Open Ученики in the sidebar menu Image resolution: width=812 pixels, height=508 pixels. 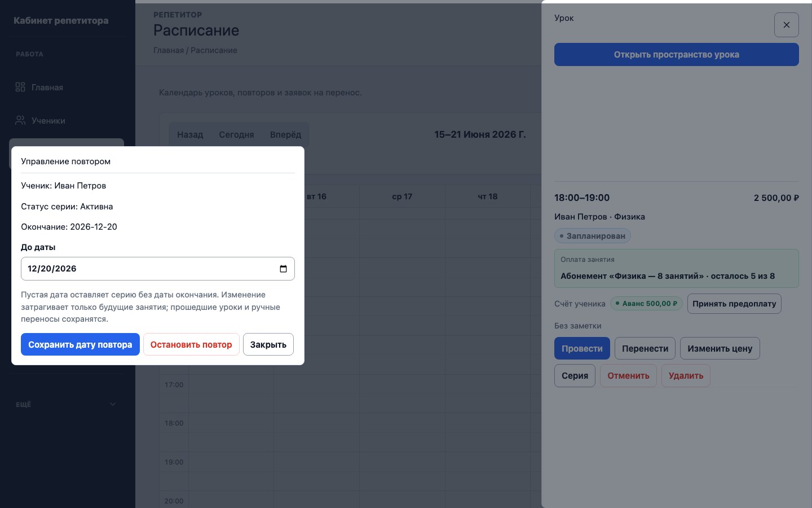67,120
